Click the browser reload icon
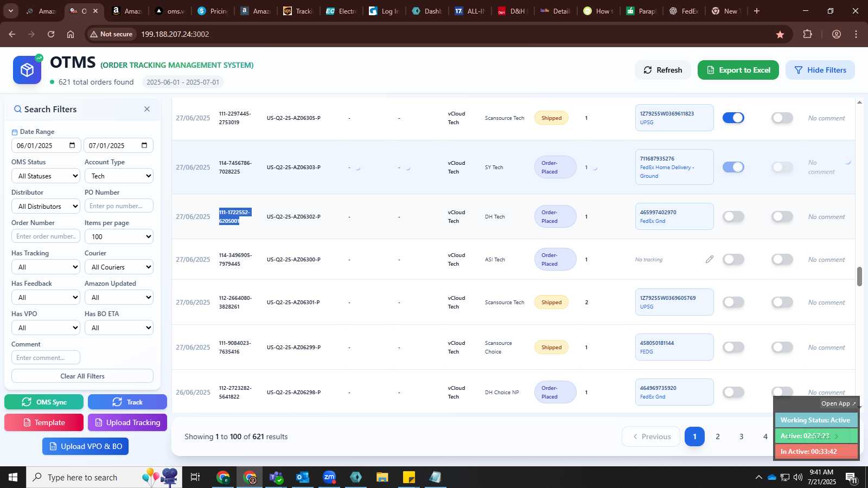This screenshot has width=868, height=488. [51, 34]
